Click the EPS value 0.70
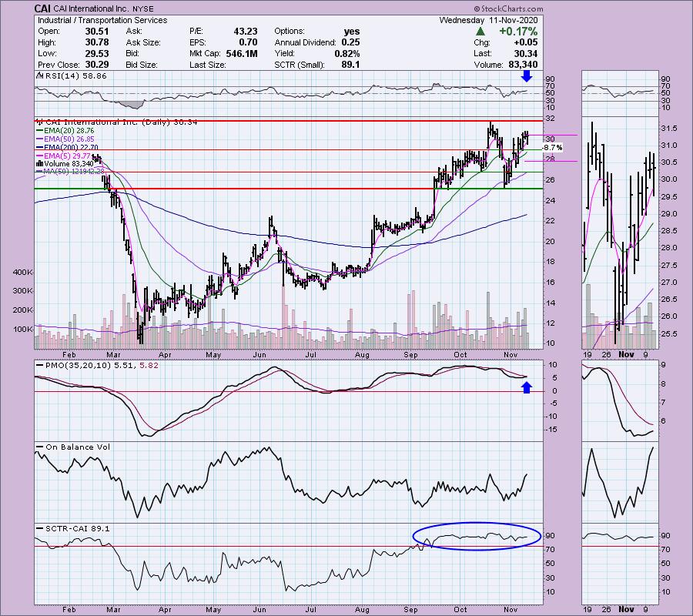The width and height of the screenshot is (693, 616). coord(249,42)
